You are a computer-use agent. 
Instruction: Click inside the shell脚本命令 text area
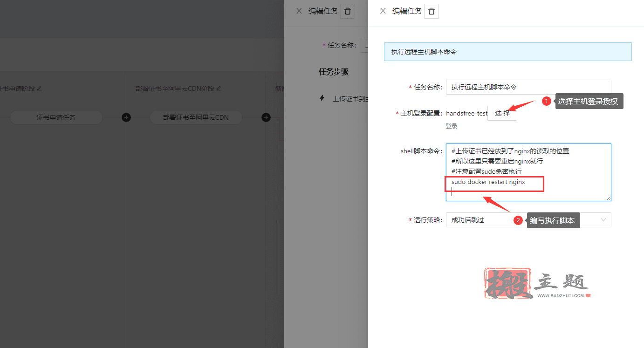point(528,172)
